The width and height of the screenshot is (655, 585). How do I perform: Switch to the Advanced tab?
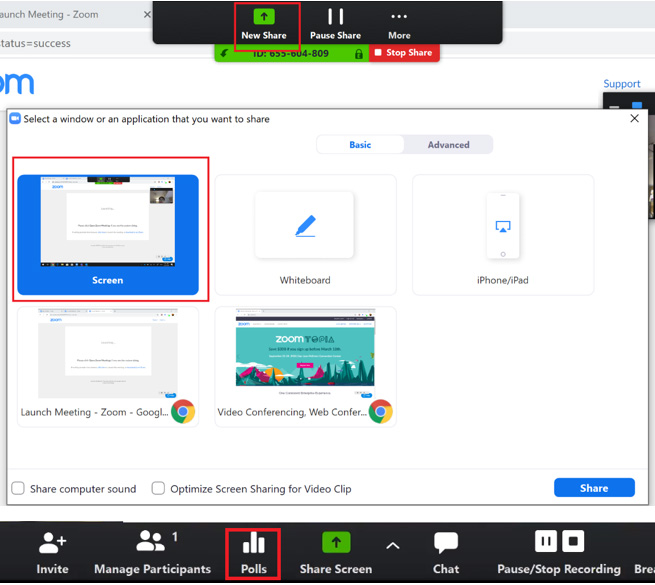point(448,145)
